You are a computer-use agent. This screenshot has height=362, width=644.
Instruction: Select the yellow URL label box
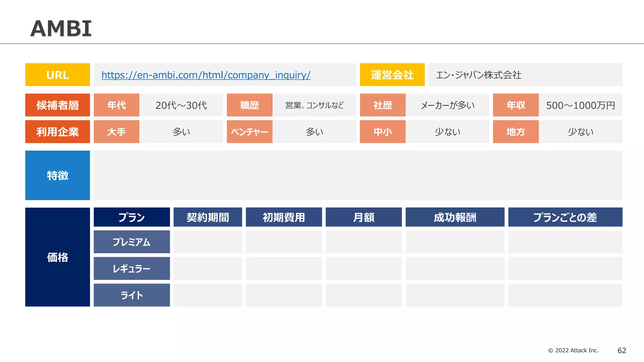click(58, 74)
